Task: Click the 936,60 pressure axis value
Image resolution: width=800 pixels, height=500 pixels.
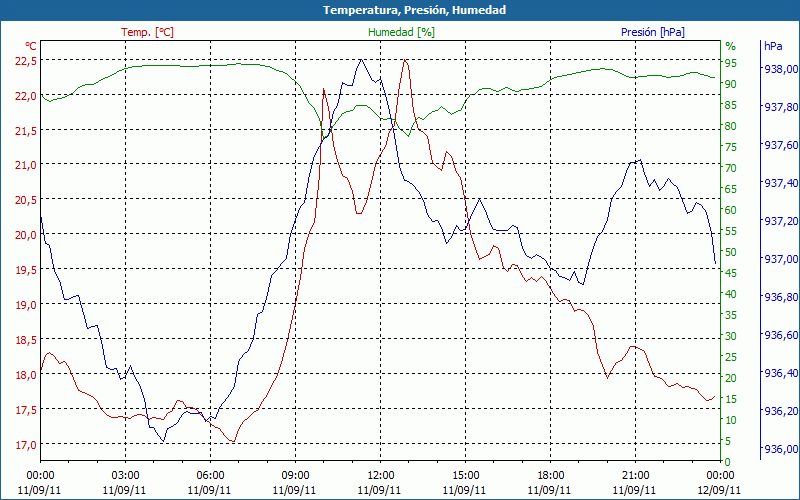Action: [779, 335]
